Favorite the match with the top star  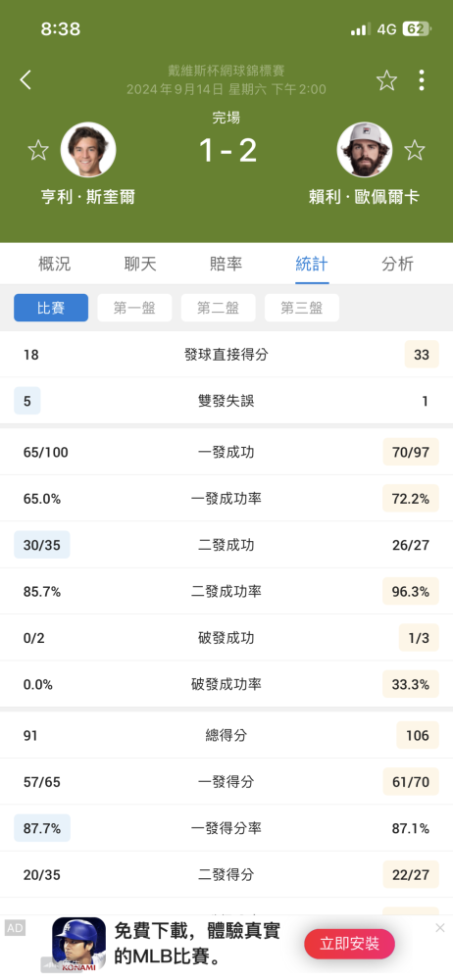(x=386, y=80)
